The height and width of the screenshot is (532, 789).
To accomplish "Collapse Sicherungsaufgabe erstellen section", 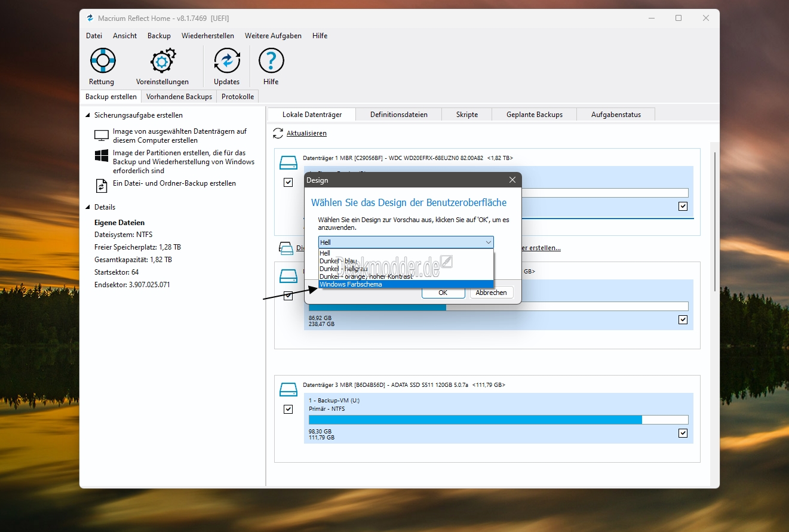I will [88, 115].
